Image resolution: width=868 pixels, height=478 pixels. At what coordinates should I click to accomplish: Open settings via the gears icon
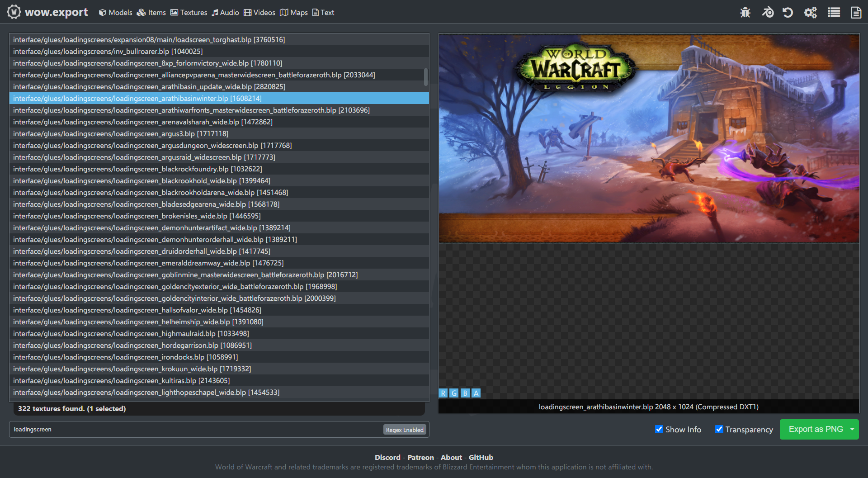(810, 12)
